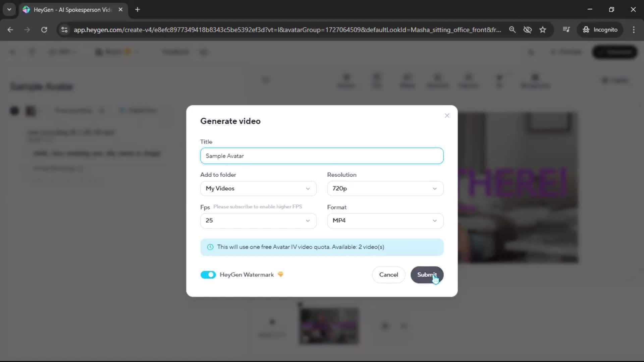Click the third-party cookies blocked eye icon
This screenshot has height=362, width=644.
click(527, 29)
